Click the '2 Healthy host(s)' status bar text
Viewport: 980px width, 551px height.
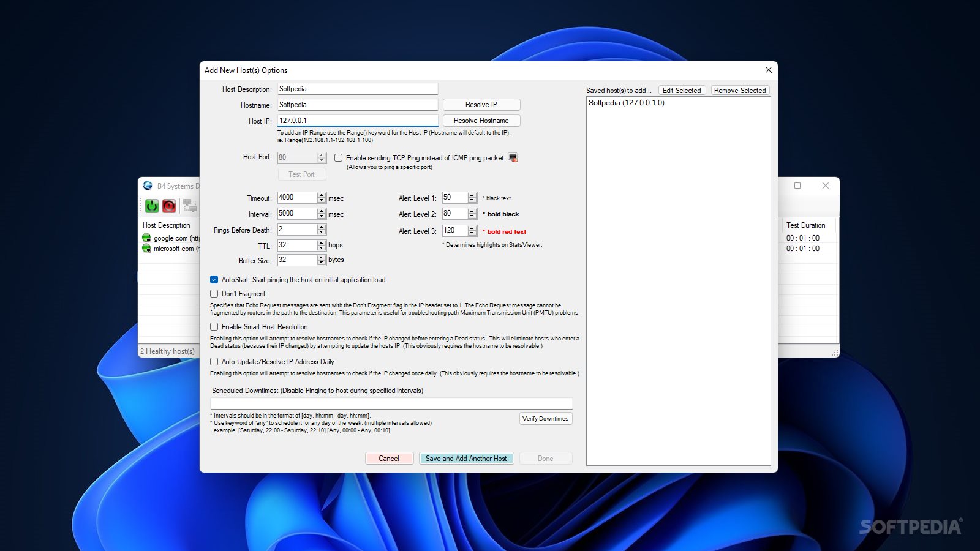pyautogui.click(x=167, y=351)
